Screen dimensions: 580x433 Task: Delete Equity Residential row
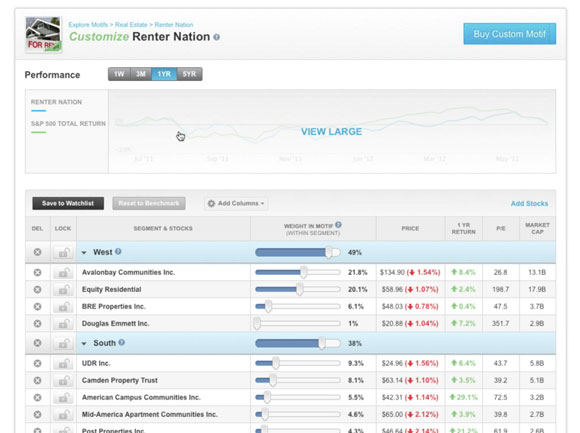pyautogui.click(x=37, y=290)
